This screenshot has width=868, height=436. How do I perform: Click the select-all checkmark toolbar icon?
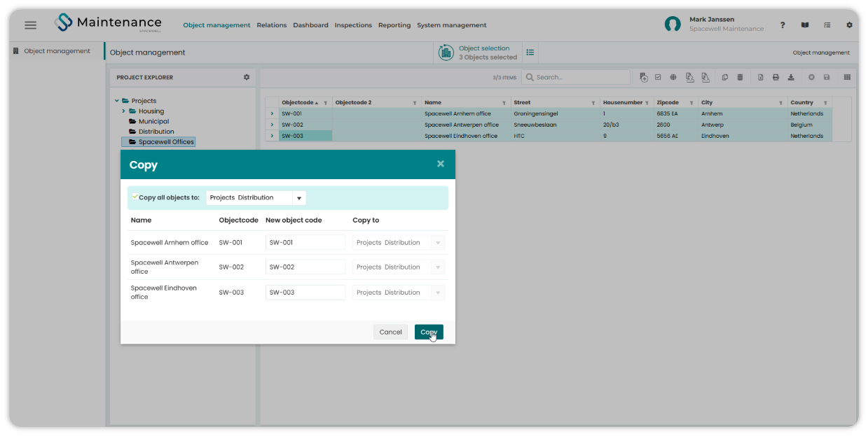point(658,77)
